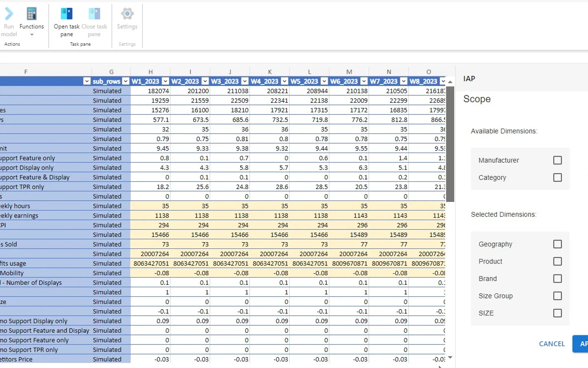Viewport: 588px width, 368px height.
Task: Click the scroll up arrow
Action: tap(450, 82)
